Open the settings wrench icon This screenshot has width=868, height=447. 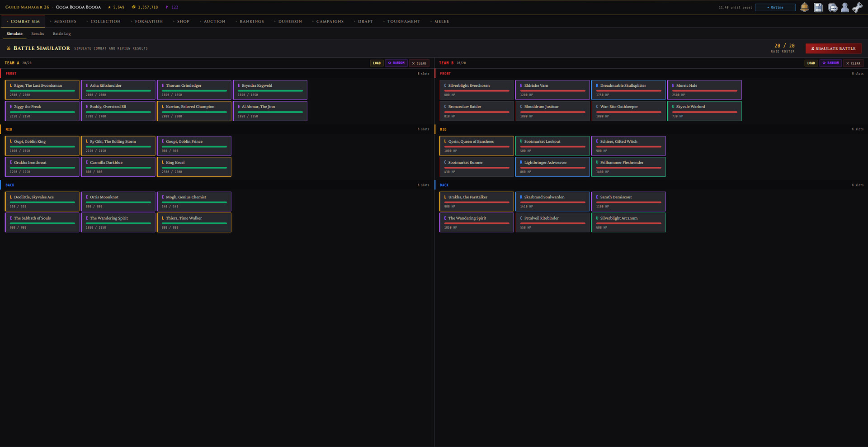click(x=858, y=7)
